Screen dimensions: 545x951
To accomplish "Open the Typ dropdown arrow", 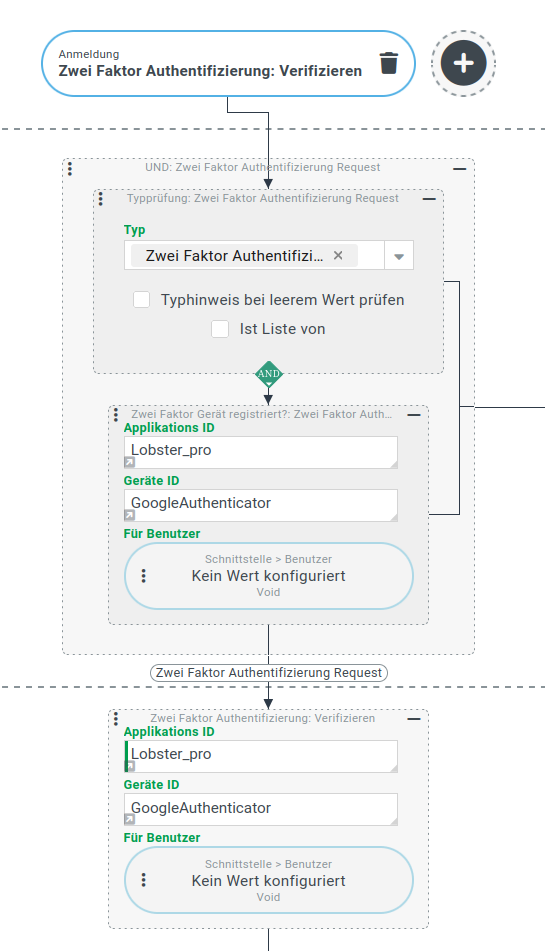I will click(399, 256).
